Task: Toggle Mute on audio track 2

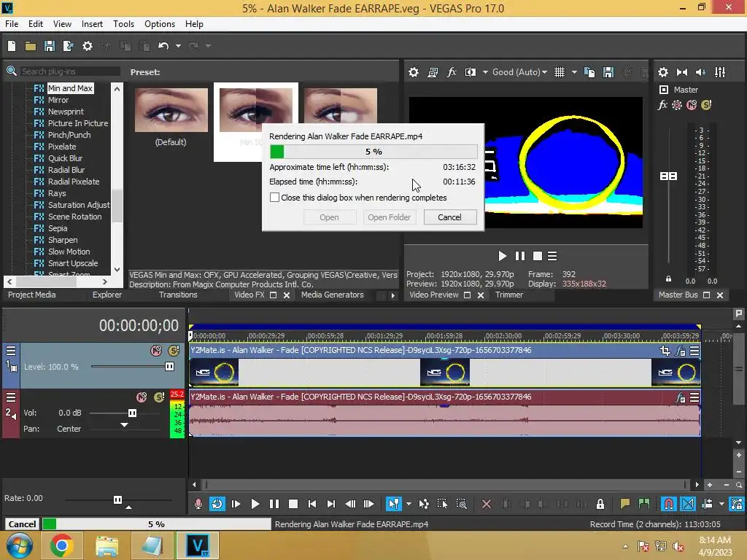Action: point(142,397)
